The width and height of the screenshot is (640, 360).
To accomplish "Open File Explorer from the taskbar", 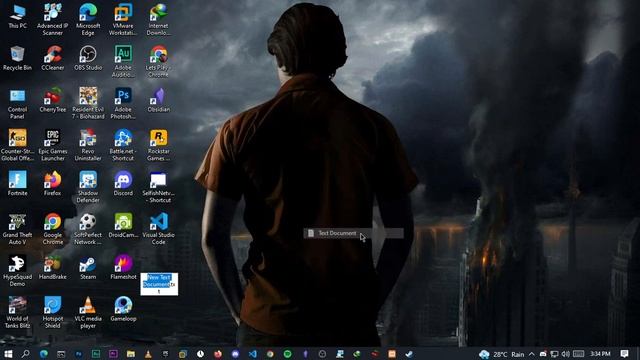I will (x=131, y=354).
